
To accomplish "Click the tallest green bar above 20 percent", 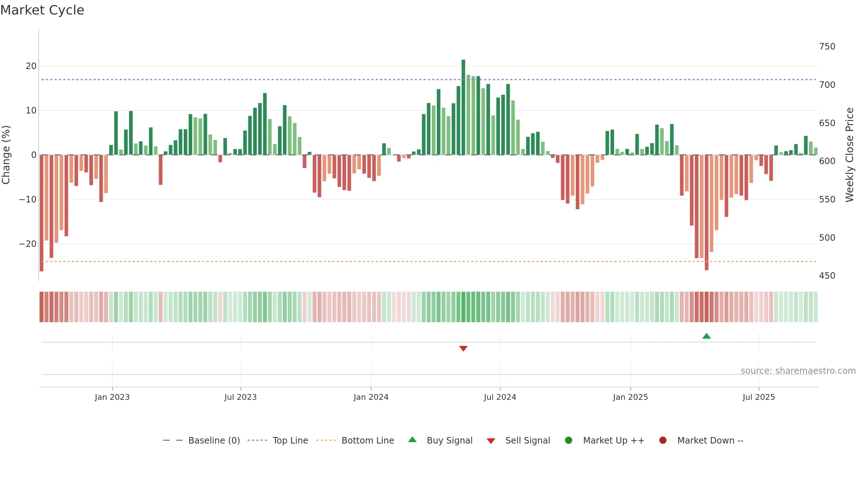I will click(463, 107).
